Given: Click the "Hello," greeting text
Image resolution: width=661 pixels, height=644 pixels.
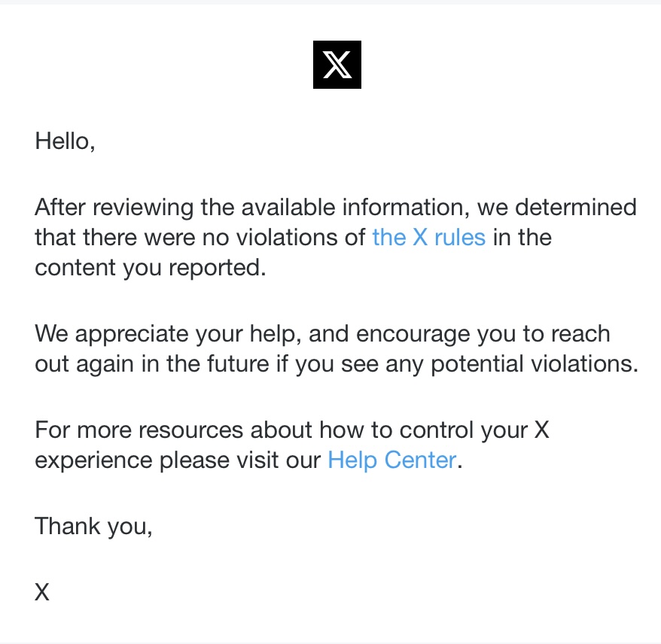Looking at the screenshot, I should [65, 141].
